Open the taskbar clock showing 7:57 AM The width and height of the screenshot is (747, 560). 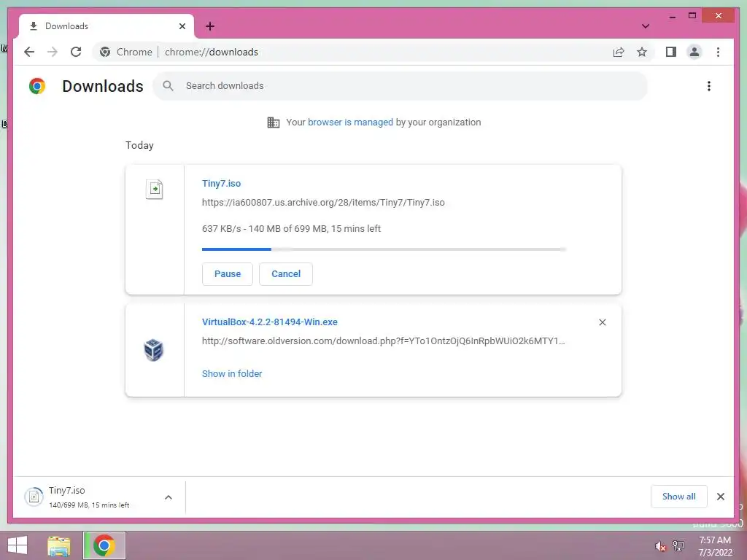click(x=715, y=546)
